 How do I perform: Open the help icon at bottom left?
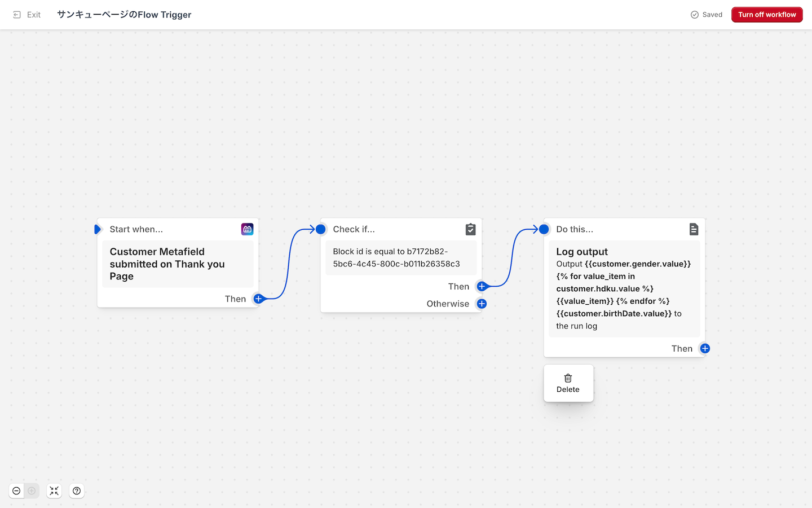pos(77,491)
